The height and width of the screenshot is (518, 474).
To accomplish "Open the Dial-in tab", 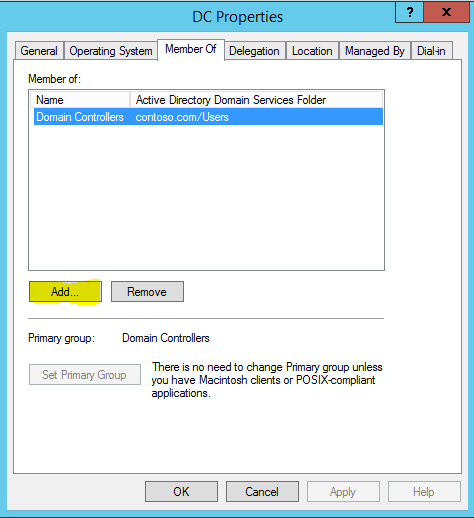I will pyautogui.click(x=431, y=51).
